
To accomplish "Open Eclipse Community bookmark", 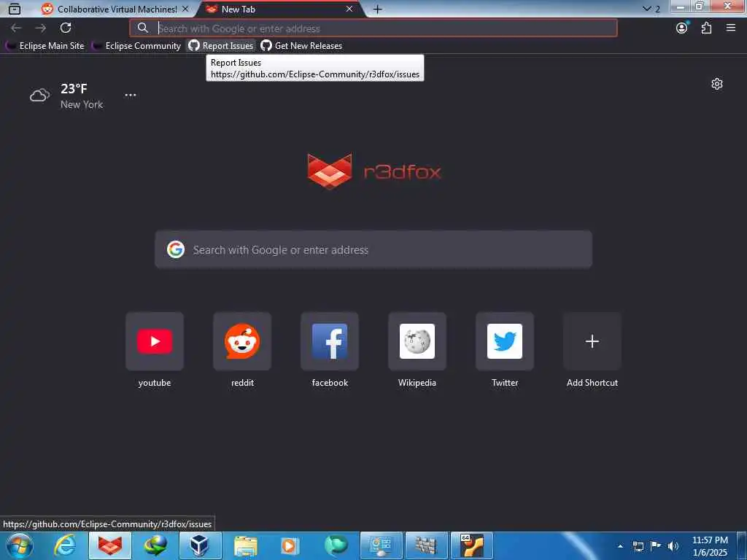I will (x=136, y=46).
